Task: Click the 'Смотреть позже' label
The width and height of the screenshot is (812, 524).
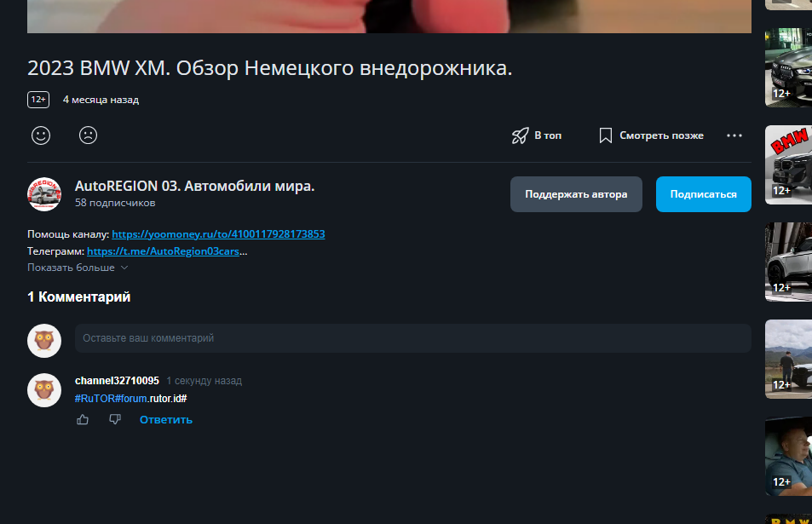Action: [x=661, y=135]
